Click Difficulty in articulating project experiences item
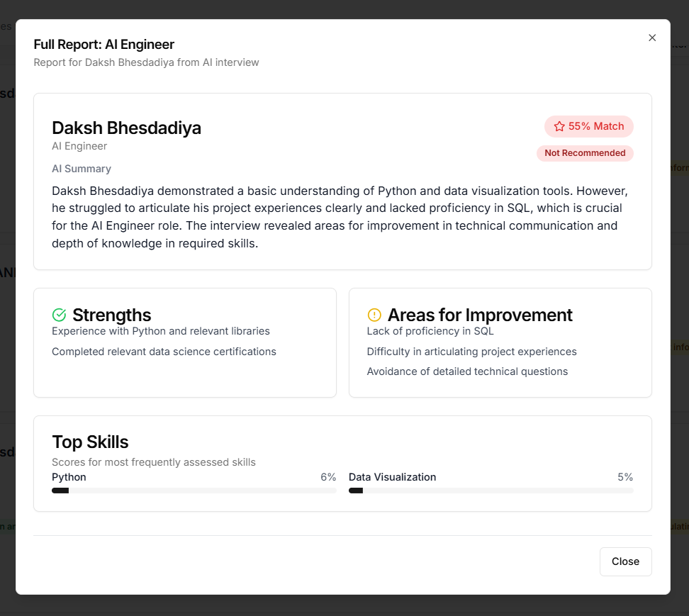This screenshot has height=616, width=689. coord(471,352)
